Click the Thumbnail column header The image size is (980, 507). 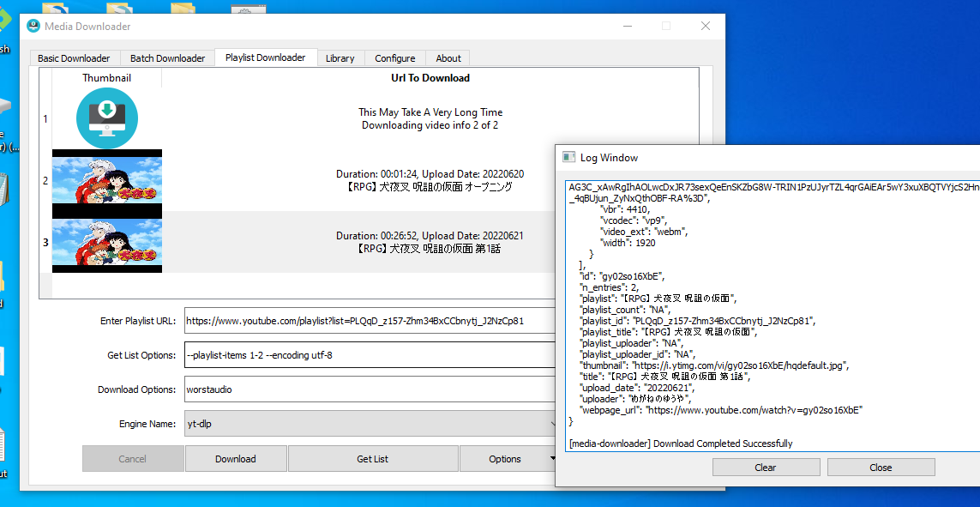point(107,78)
